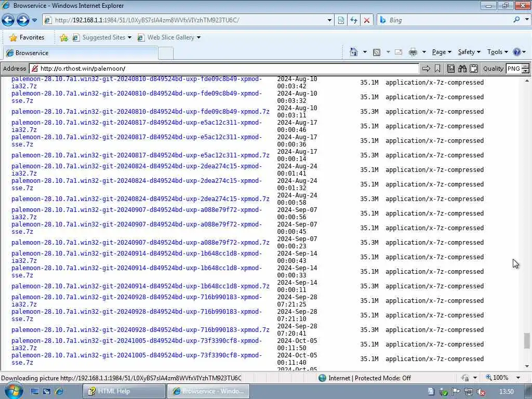Click the muted volume tray icon

point(481,392)
